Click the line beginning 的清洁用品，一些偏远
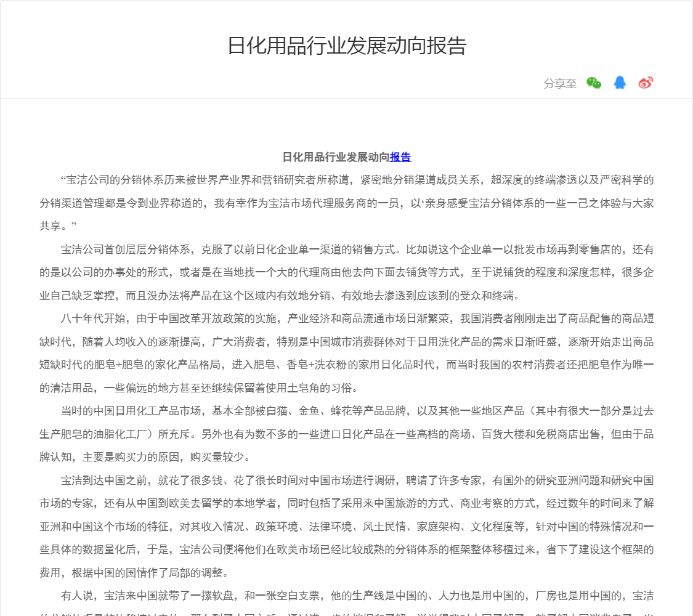 [x=199, y=388]
